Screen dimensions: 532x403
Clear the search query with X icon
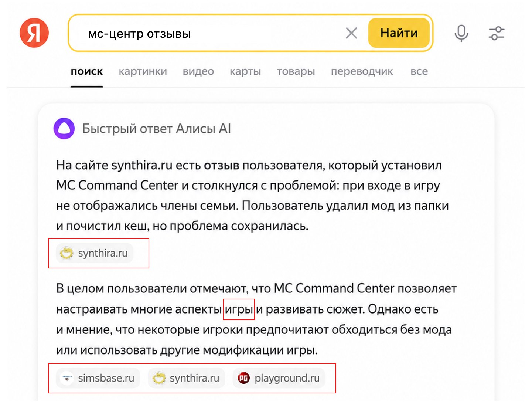coord(351,33)
